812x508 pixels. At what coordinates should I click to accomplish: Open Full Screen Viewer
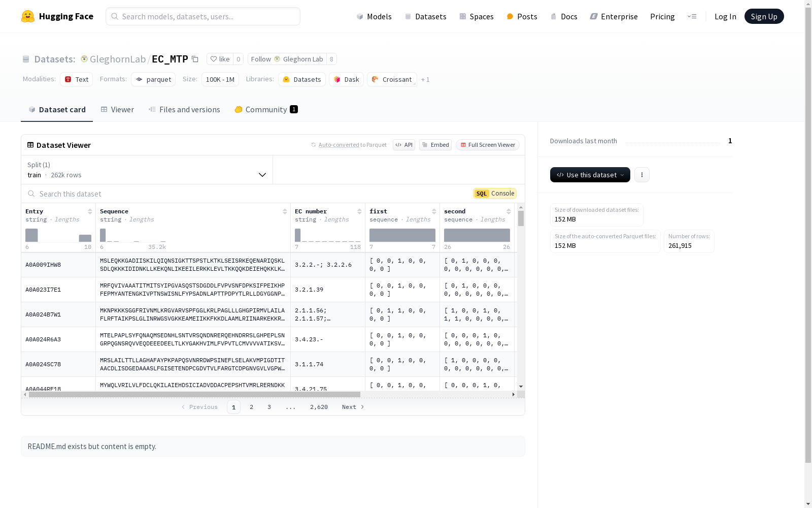[488, 145]
